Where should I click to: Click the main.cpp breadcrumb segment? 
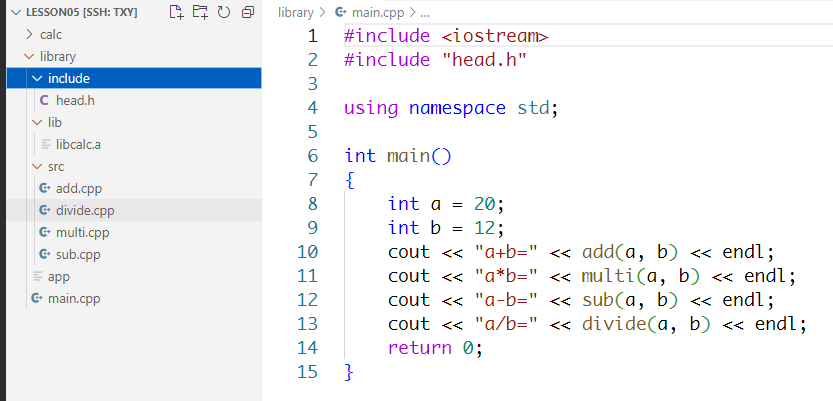coord(377,13)
